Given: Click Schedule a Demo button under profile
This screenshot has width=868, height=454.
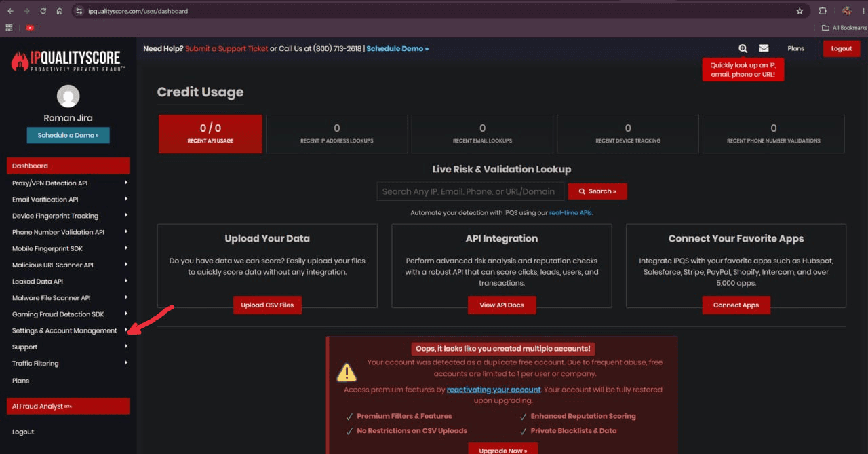Looking at the screenshot, I should click(68, 135).
